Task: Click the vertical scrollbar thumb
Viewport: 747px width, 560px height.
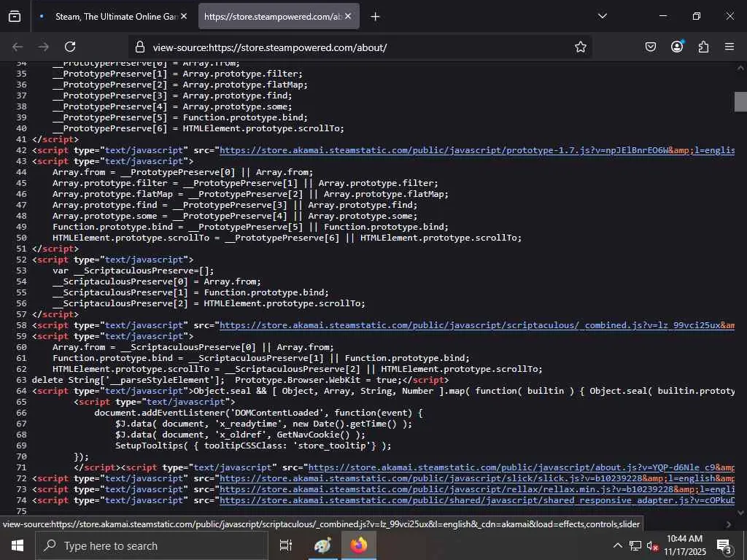Action: (740, 101)
